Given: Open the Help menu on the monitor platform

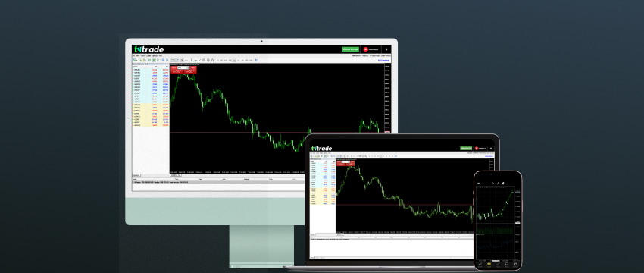Looking at the screenshot, I should click(161, 56).
